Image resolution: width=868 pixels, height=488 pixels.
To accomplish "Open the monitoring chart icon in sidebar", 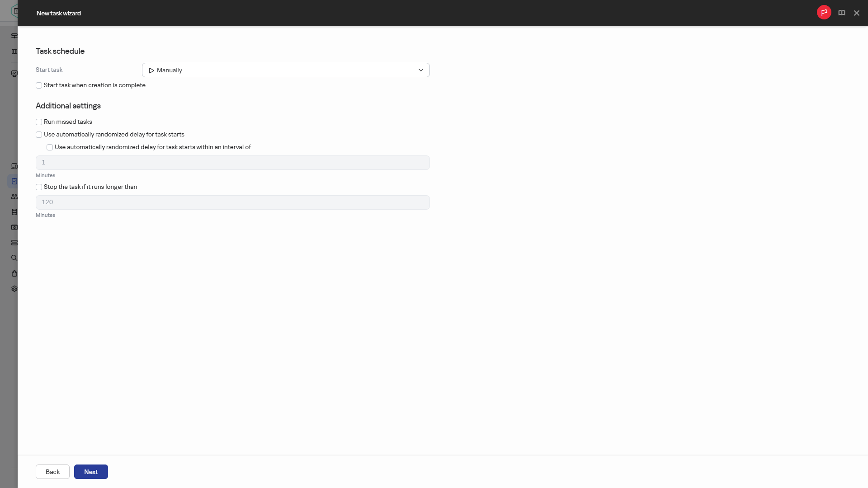I will pyautogui.click(x=14, y=73).
